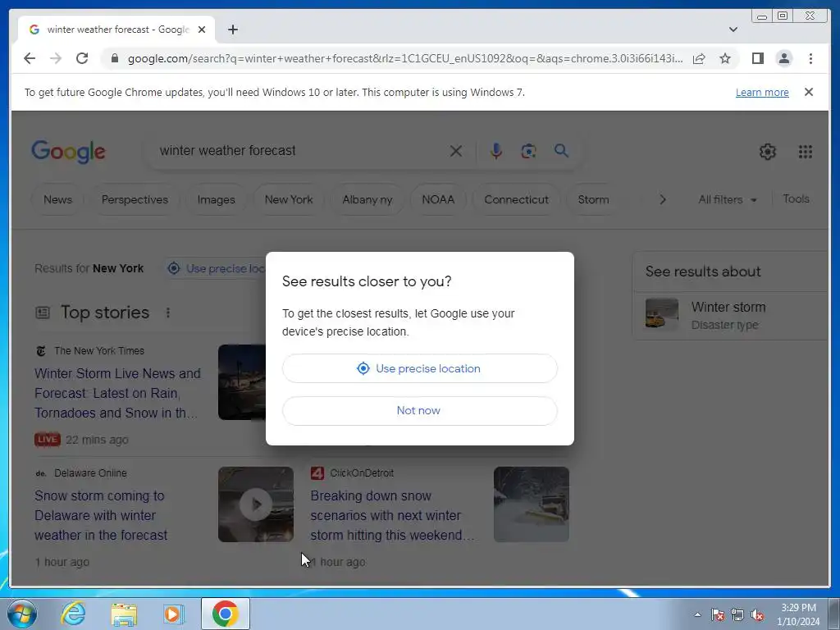Open Google quick settings gear
This screenshot has height=630, width=840.
click(x=767, y=152)
